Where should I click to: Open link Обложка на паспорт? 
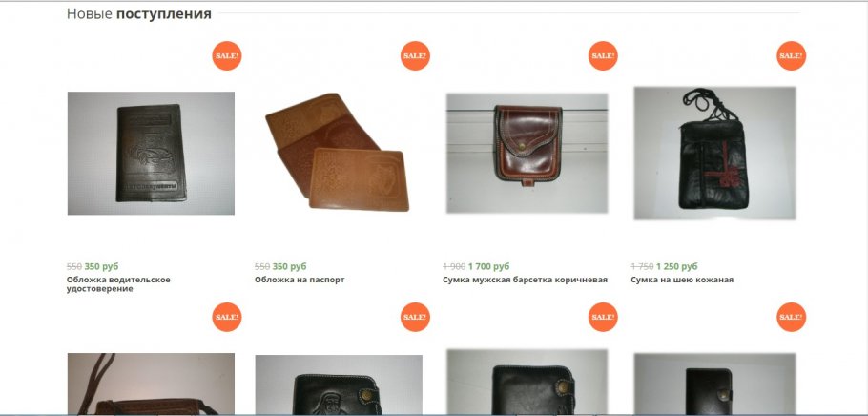coord(300,280)
